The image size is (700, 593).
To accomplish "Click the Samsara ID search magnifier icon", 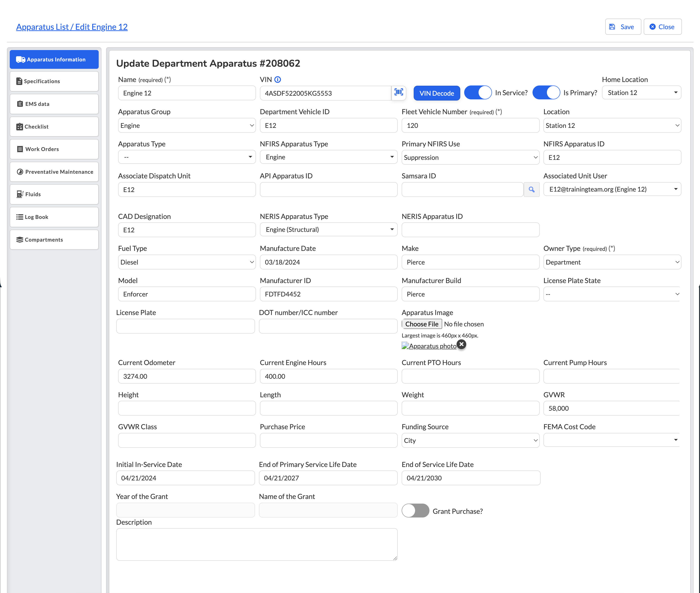I will (532, 190).
